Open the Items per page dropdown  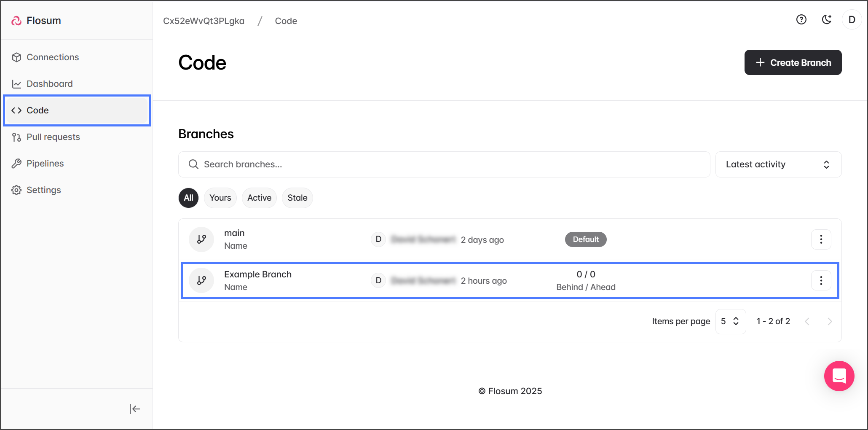pos(730,321)
